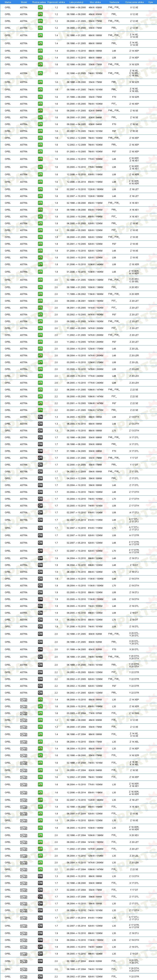
Task: Click the 11.1999 -> 09.2002 production years cell
Action: tap(76, 294)
